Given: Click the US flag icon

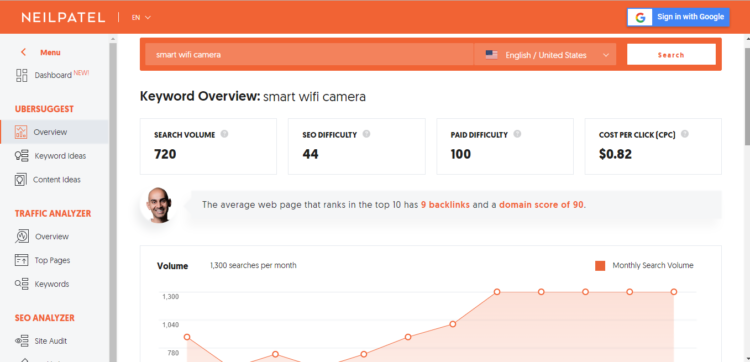Looking at the screenshot, I should click(491, 55).
